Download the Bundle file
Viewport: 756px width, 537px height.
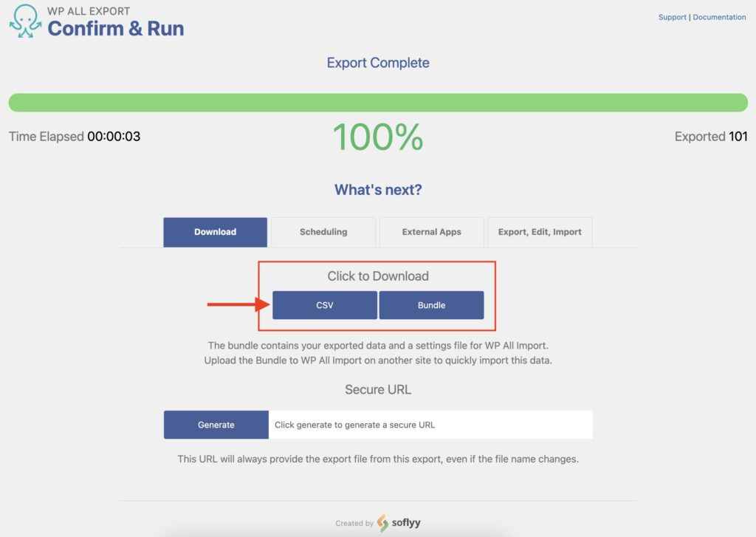pos(431,304)
